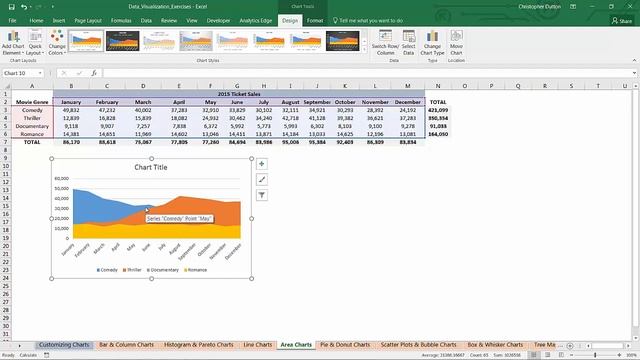This screenshot has height=360, width=640.
Task: Click the Save icon in title bar
Action: [11, 7]
